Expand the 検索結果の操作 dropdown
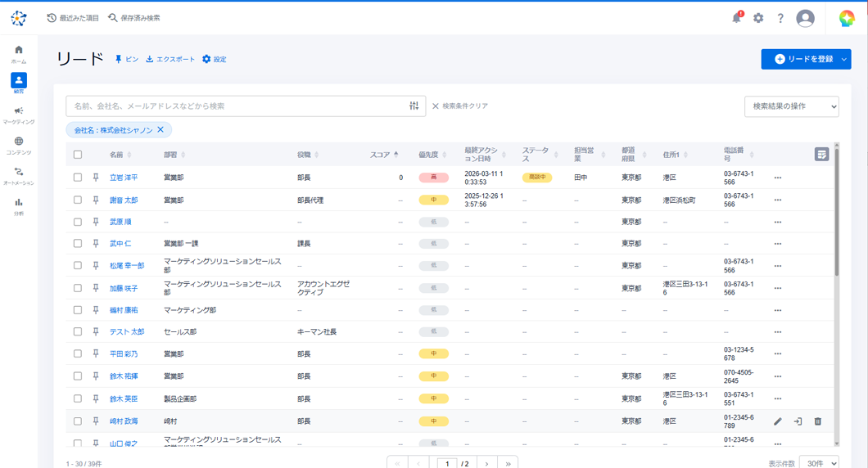The height and width of the screenshot is (468, 868). pos(791,106)
